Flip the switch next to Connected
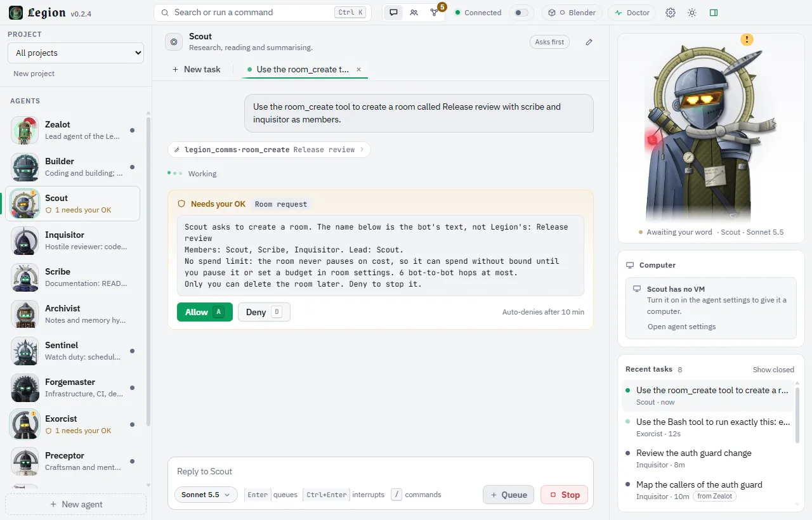812x520 pixels. 521,13
